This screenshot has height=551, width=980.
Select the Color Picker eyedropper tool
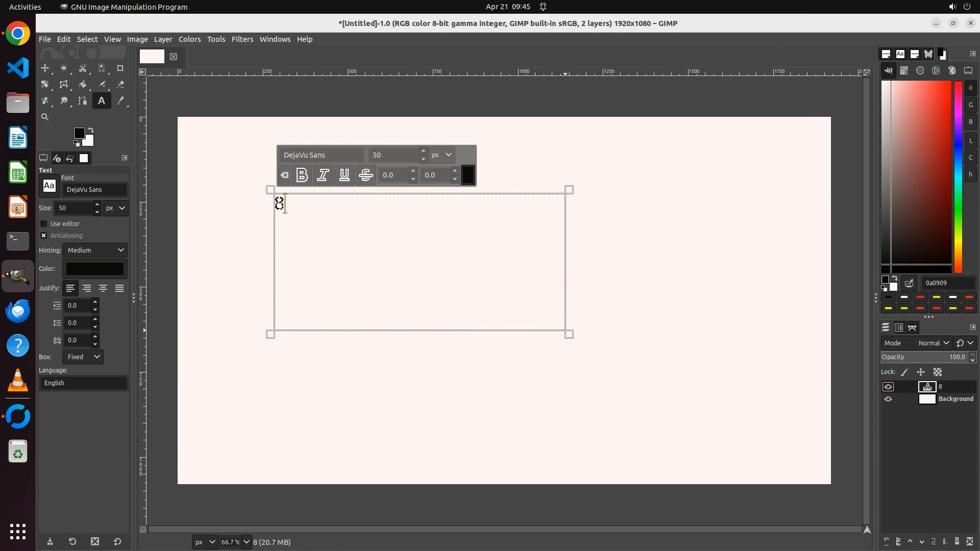(120, 101)
